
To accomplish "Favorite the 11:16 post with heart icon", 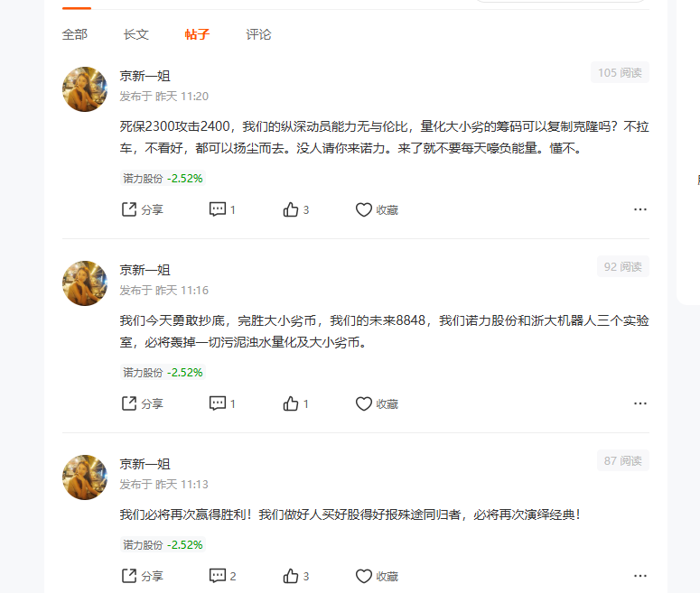I will coord(377,403).
